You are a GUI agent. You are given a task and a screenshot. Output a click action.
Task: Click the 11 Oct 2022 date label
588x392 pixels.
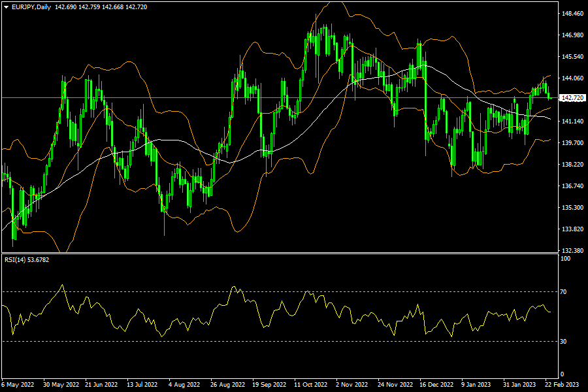[310, 385]
